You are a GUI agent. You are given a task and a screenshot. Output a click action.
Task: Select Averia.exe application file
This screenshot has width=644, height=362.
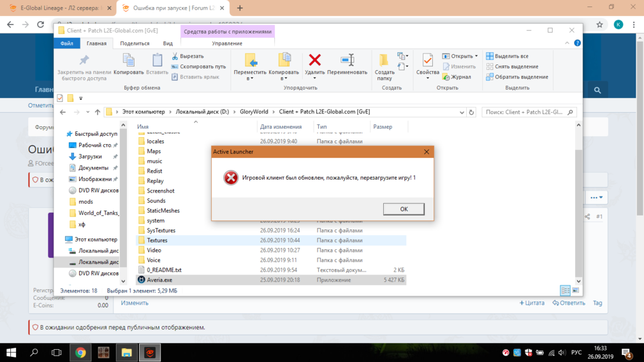(159, 280)
